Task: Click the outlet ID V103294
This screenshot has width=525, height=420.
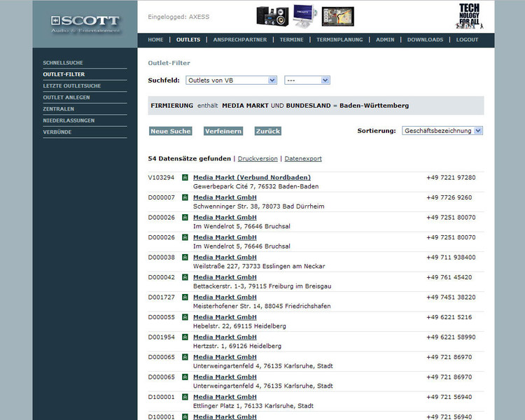Action: click(161, 178)
